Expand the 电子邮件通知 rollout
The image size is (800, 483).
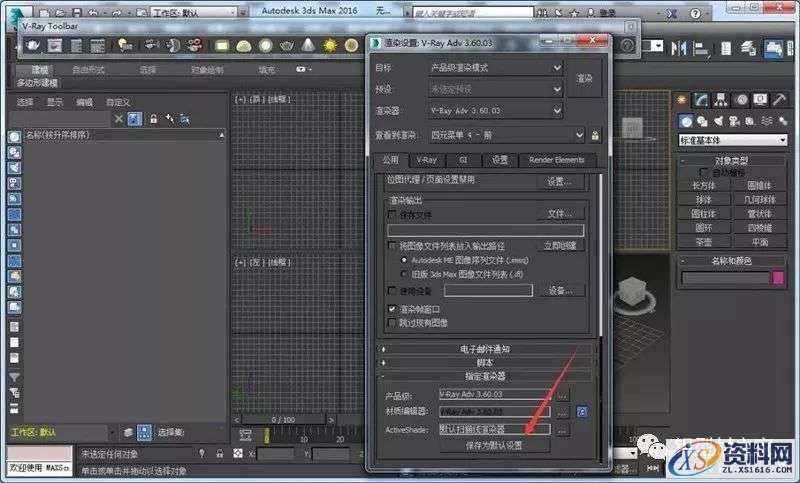tap(486, 349)
